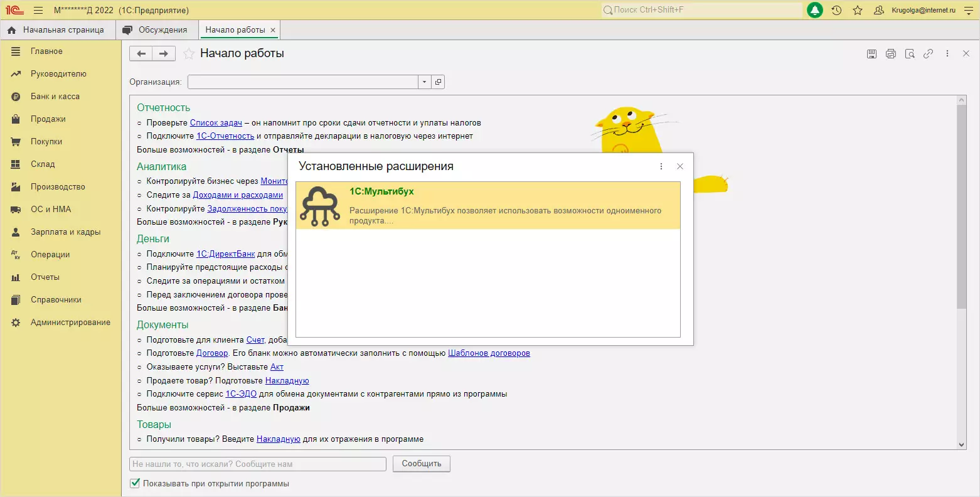This screenshot has height=497, width=980.
Task: Open the Доходами и расходами link
Action: 238,195
